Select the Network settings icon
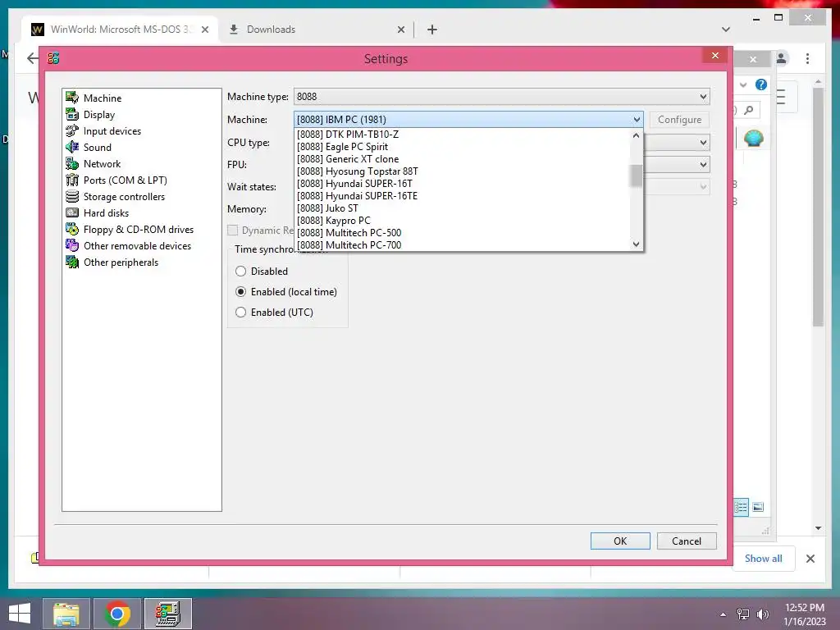 [72, 163]
